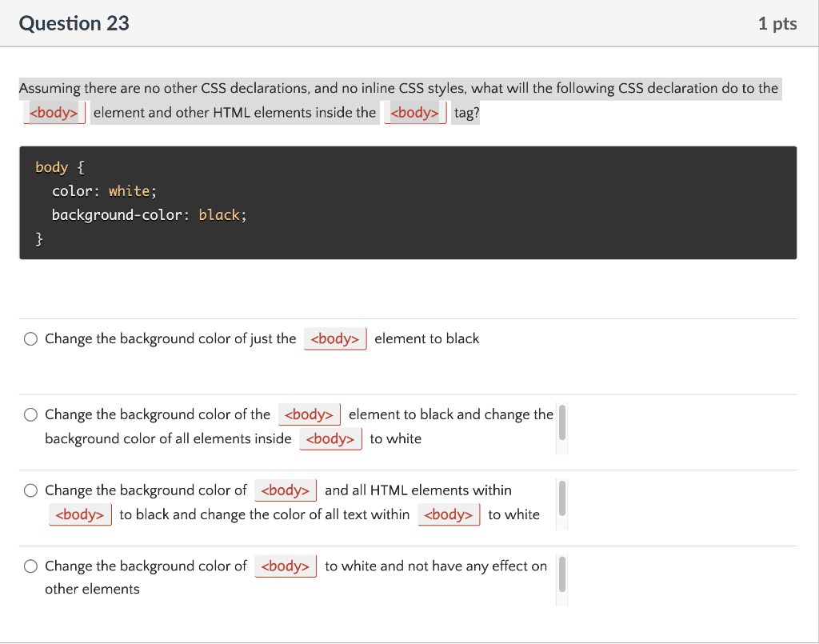Click the text 'element to black' in option one
The image size is (819, 644).
[x=426, y=338]
